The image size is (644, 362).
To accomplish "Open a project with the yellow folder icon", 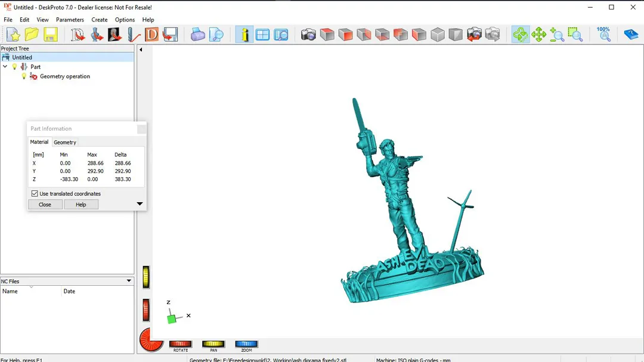I will point(32,35).
